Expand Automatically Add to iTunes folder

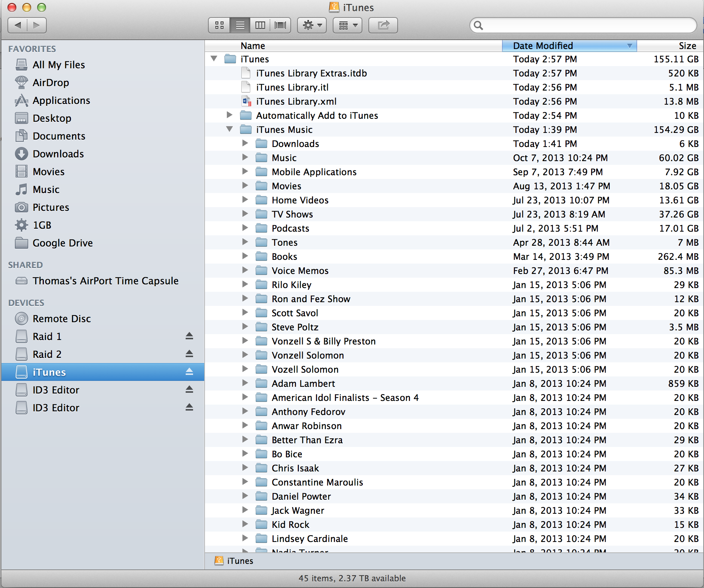point(229,115)
